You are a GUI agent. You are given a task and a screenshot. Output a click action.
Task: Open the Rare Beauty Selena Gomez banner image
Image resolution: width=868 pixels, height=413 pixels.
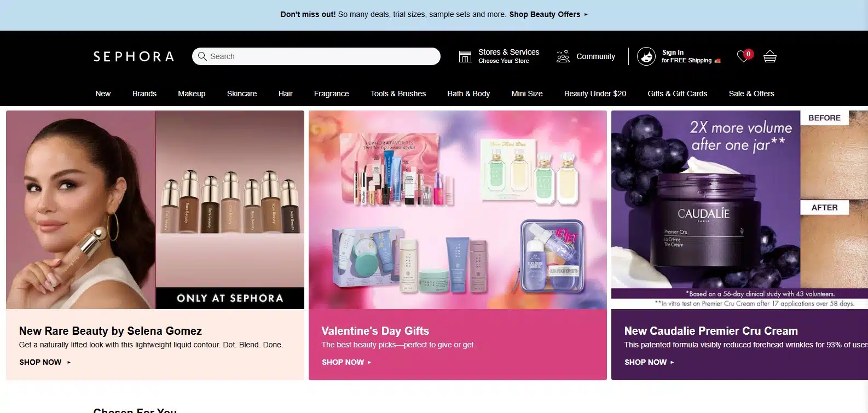coord(155,210)
